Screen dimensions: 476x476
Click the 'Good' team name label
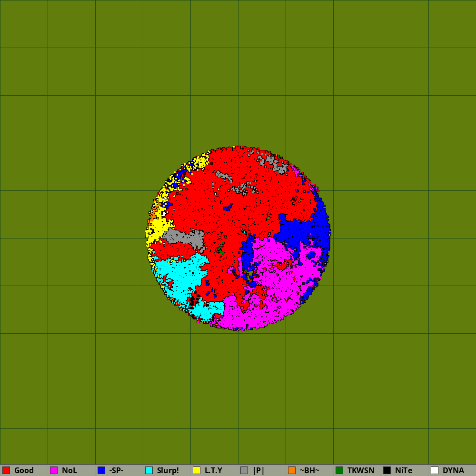24,470
